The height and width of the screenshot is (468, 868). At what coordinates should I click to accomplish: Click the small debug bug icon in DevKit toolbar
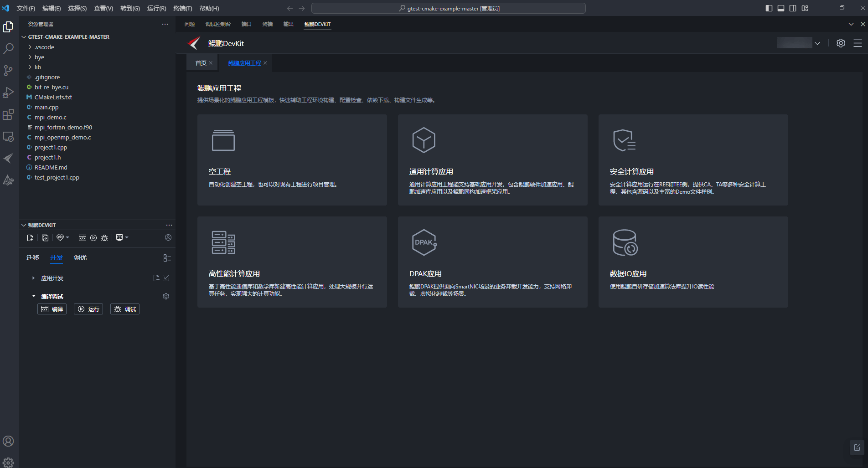coord(104,238)
